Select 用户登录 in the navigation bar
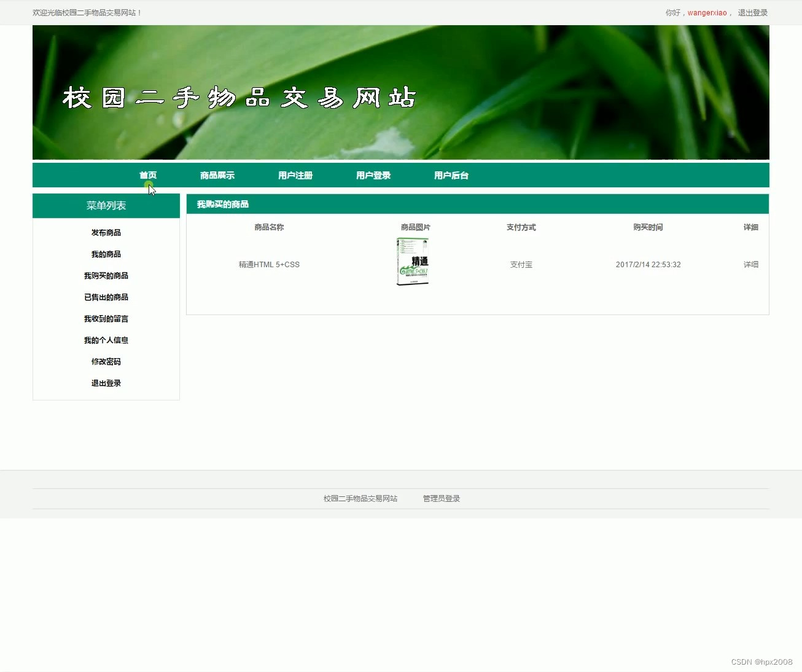This screenshot has height=672, width=802. pos(373,176)
